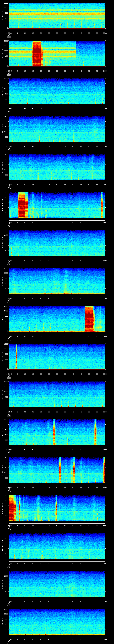Click the 21:32:00 spectrogram panel
The height and width of the screenshot is (644, 114).
coord(57,394)
